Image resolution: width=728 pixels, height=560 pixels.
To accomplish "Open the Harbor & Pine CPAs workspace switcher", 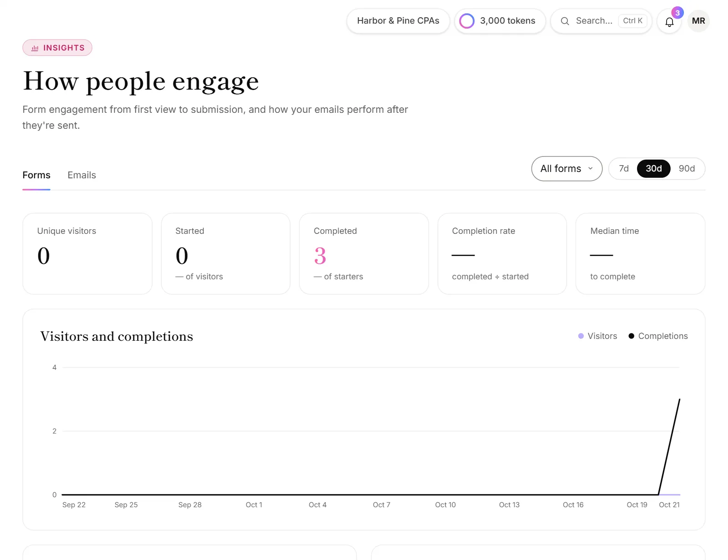I will (398, 21).
